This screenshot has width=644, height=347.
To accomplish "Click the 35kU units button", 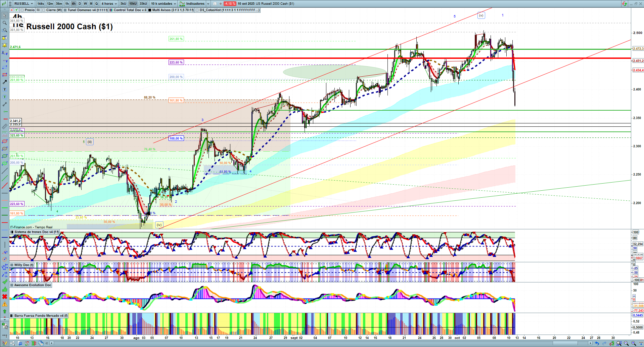I will pos(143,4).
